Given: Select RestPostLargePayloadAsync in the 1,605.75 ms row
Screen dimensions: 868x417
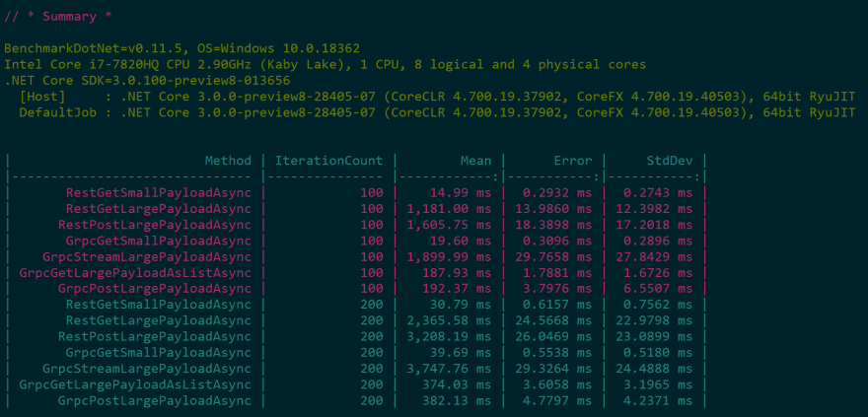Looking at the screenshot, I should click(155, 225).
